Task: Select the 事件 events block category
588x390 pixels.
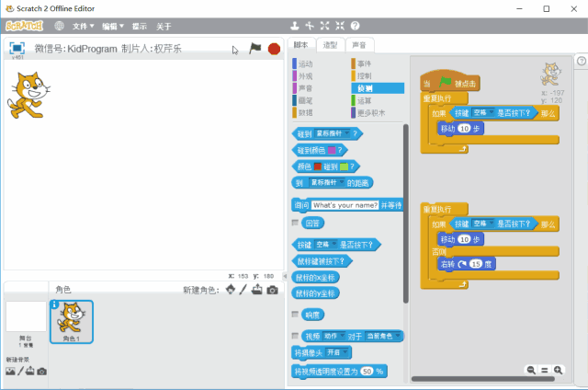Action: (x=364, y=63)
